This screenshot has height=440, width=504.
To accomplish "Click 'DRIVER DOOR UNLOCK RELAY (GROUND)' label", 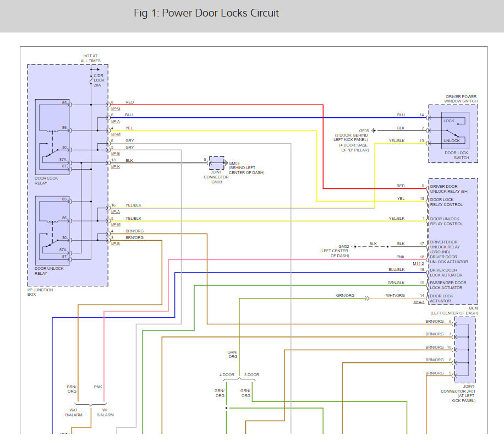I will pos(445,247).
